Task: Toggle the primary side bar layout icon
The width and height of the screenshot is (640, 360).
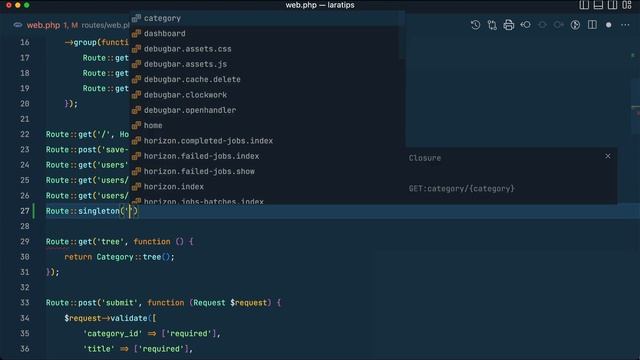Action: pyautogui.click(x=584, y=5)
